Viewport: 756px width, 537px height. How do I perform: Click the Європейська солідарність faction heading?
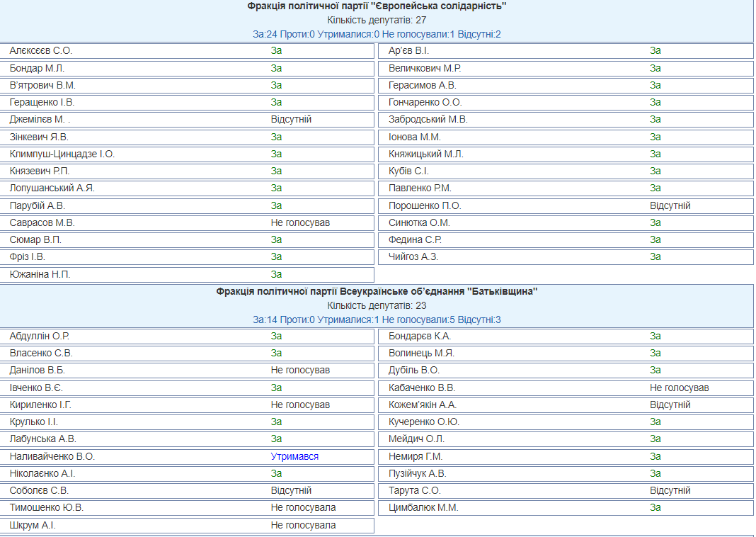(x=377, y=6)
